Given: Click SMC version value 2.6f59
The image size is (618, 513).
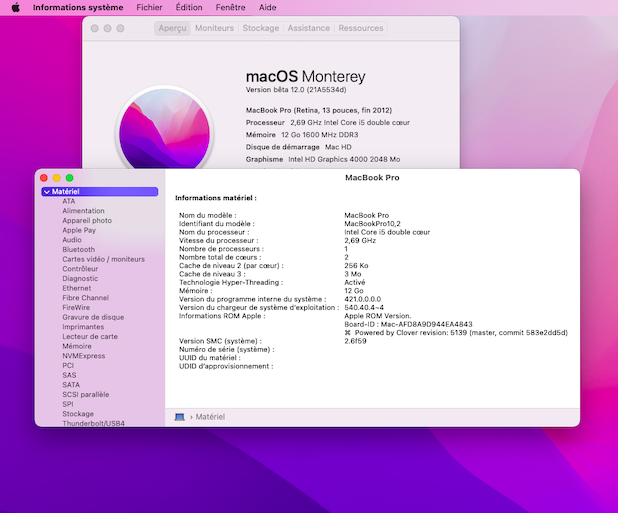Looking at the screenshot, I should [x=355, y=341].
